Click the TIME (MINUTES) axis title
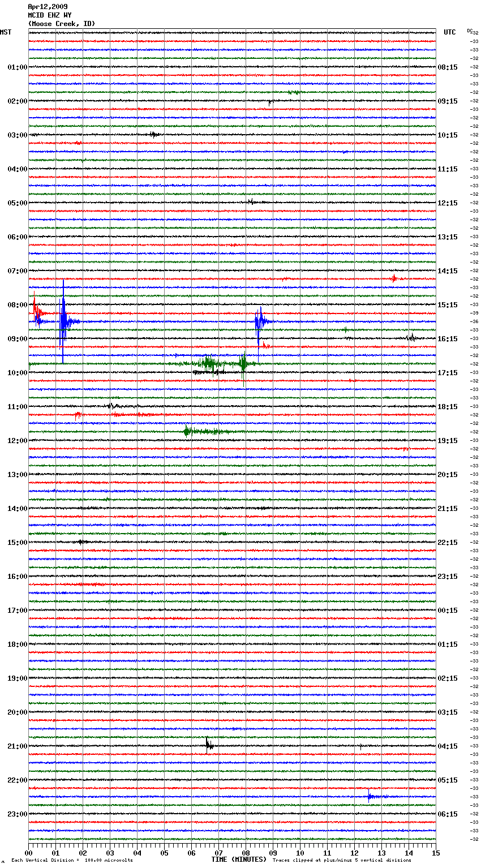The width and height of the screenshot is (481, 868). (239, 860)
